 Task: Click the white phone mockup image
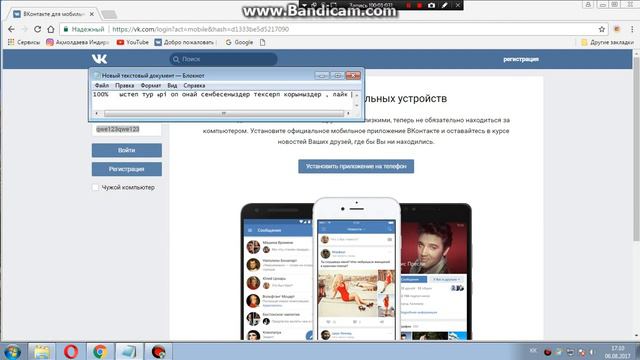click(356, 269)
